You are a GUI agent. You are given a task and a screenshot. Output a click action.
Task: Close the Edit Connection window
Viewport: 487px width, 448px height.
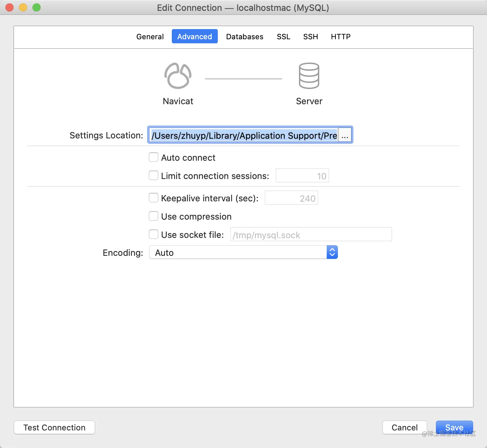(x=10, y=7)
